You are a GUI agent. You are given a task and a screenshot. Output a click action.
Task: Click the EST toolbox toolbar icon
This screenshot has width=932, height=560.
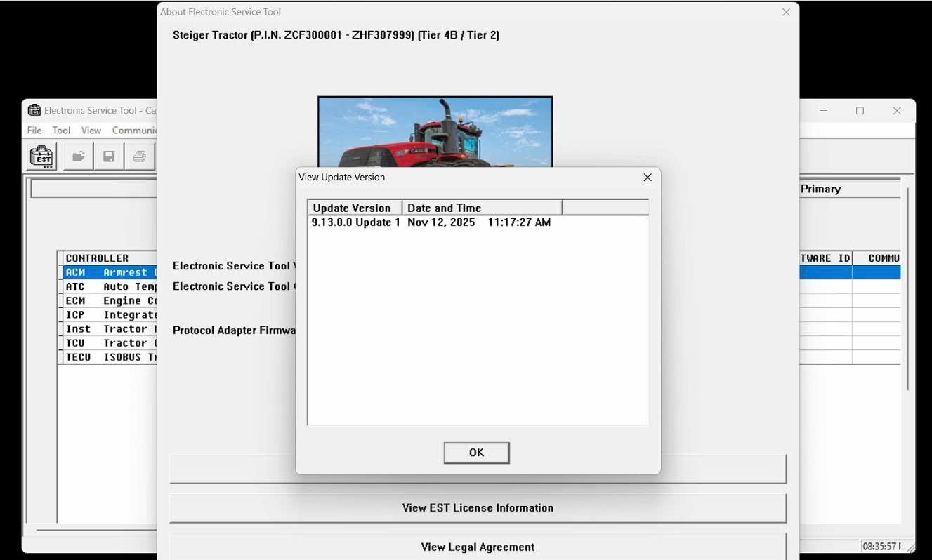[40, 156]
